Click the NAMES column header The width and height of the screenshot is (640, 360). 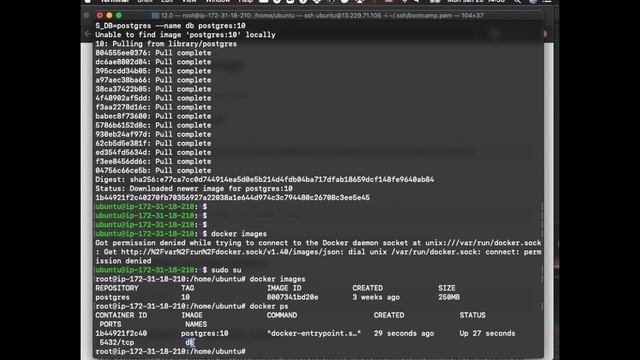(196, 324)
